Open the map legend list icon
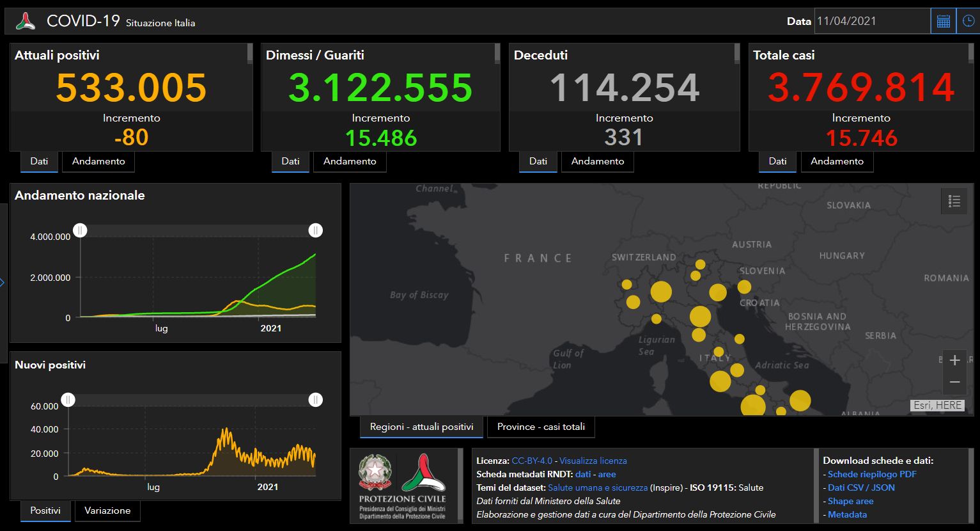The image size is (980, 531). tap(954, 202)
